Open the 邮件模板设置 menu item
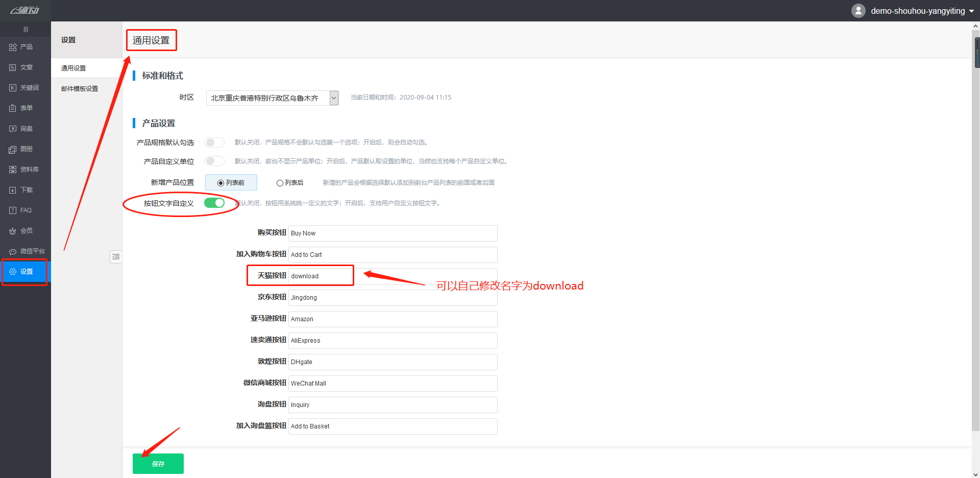 coord(80,88)
